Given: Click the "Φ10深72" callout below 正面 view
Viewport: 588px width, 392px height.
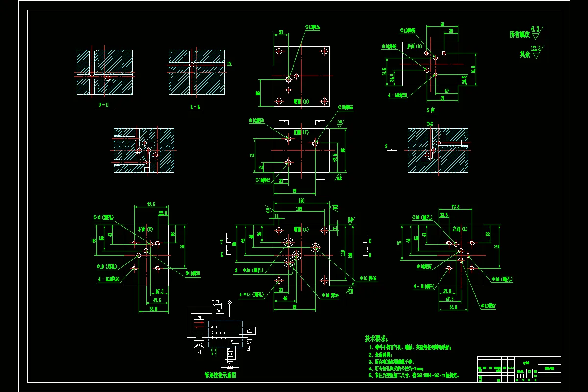Looking at the screenshot, I should [x=263, y=180].
